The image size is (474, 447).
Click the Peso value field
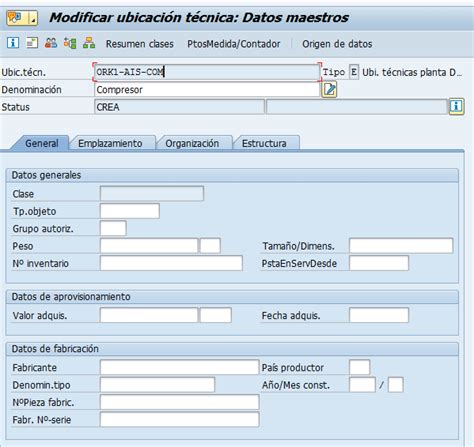(149, 246)
